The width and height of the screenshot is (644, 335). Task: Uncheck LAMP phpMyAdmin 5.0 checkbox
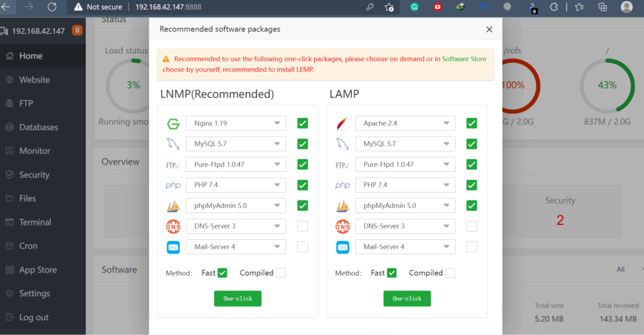click(x=472, y=205)
